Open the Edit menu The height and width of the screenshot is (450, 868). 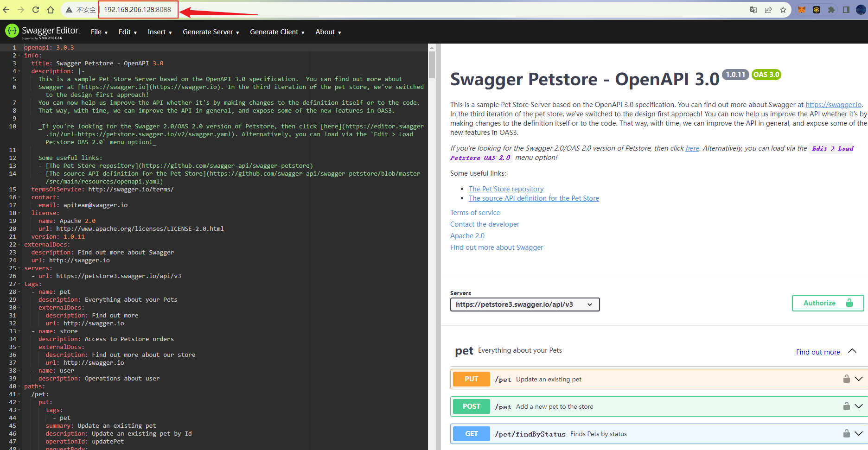click(128, 32)
